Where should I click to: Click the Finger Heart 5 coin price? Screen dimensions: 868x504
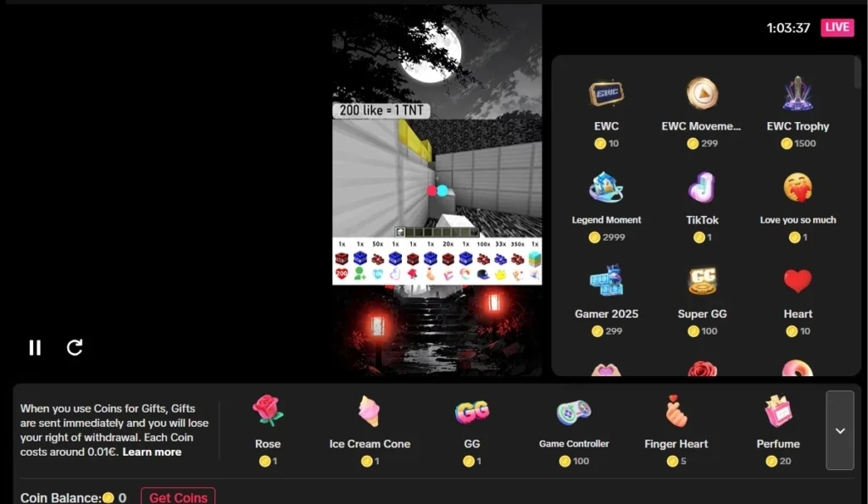pos(676,461)
